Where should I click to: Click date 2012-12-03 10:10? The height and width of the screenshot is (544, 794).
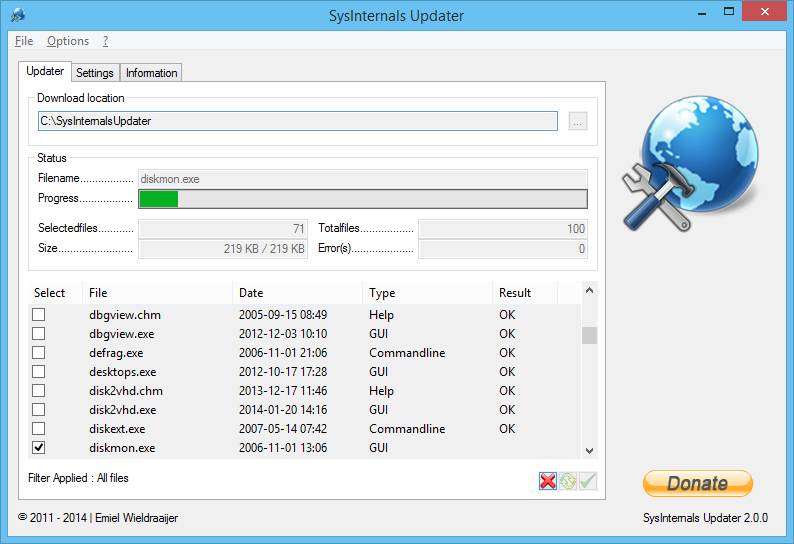click(x=283, y=334)
